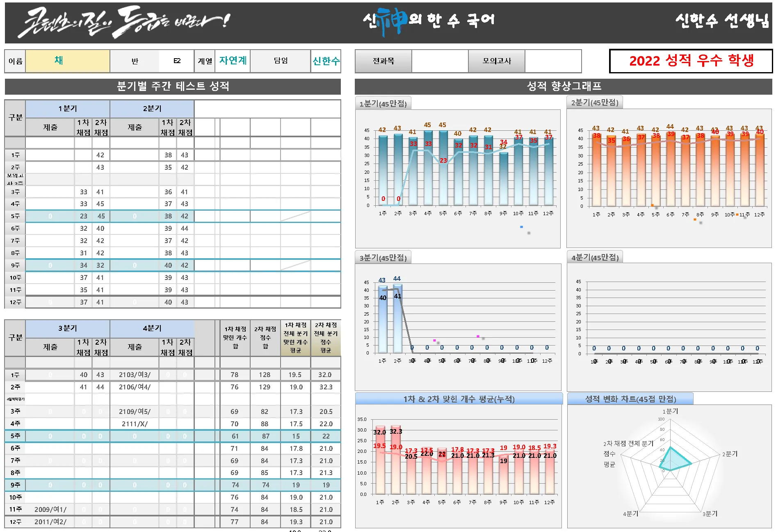The height and width of the screenshot is (532, 776).
Task: Open the 반 cell showing E2
Action: [x=177, y=61]
